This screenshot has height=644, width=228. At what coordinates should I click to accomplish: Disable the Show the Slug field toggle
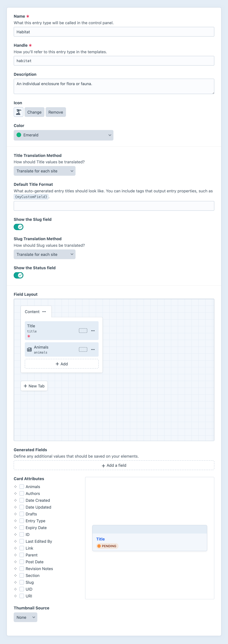(x=18, y=227)
